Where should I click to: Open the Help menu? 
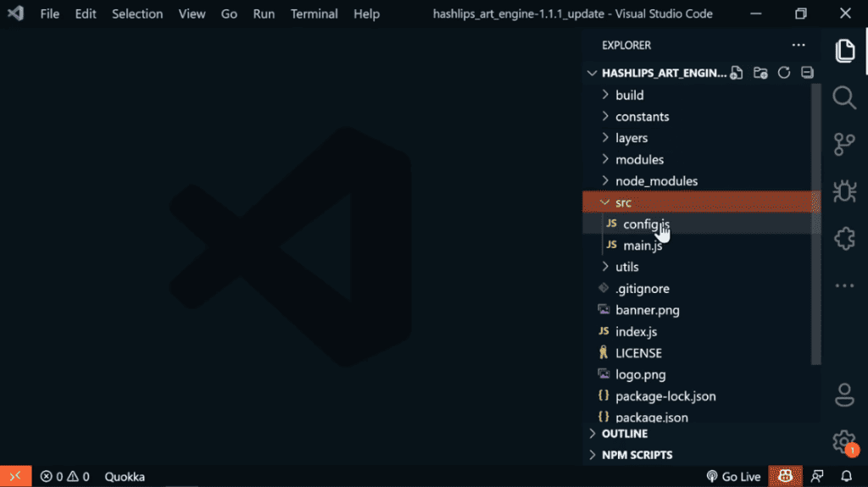point(366,14)
